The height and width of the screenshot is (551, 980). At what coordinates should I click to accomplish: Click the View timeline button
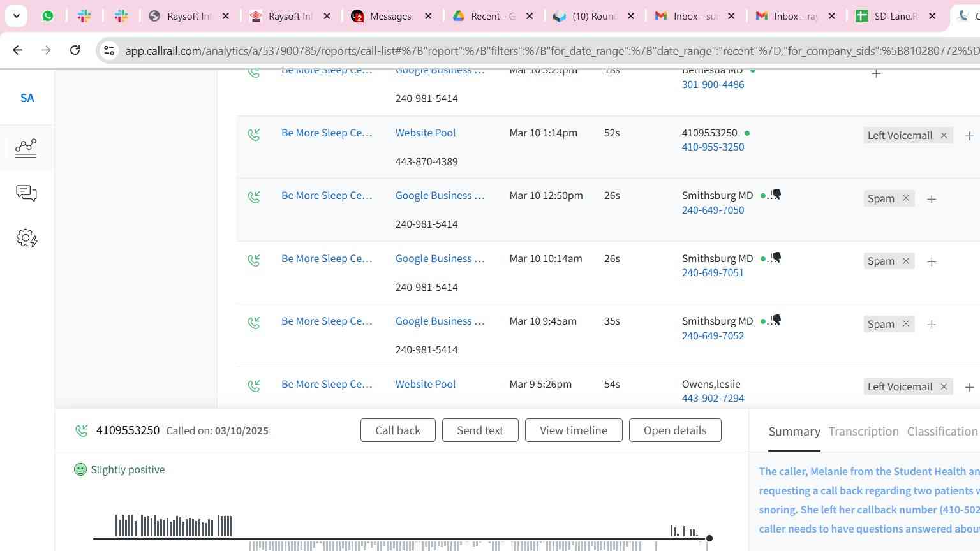574,430
